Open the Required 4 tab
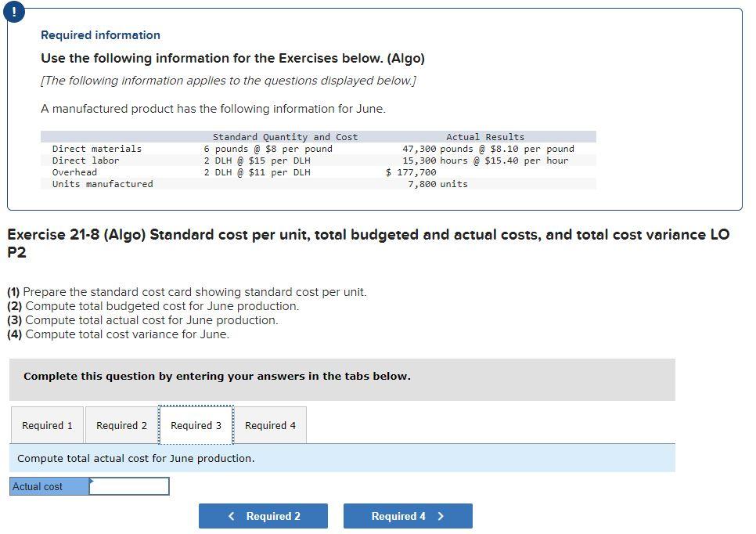The image size is (756, 534). [x=270, y=425]
